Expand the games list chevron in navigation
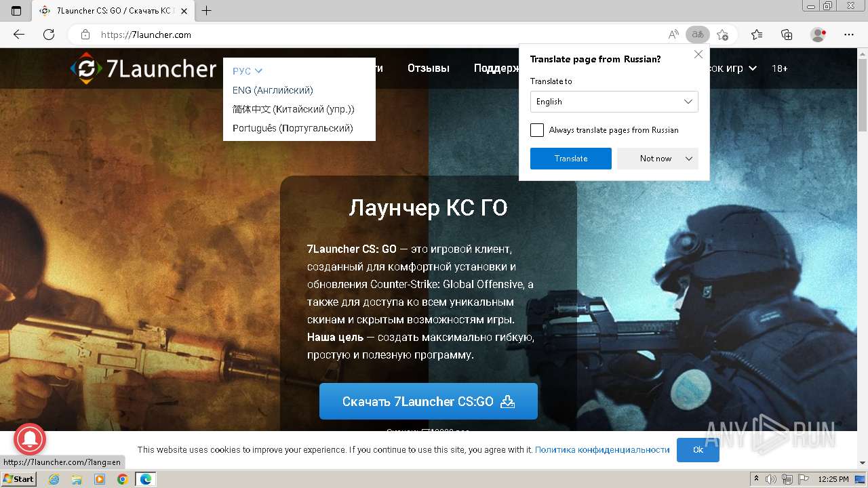 tap(753, 68)
